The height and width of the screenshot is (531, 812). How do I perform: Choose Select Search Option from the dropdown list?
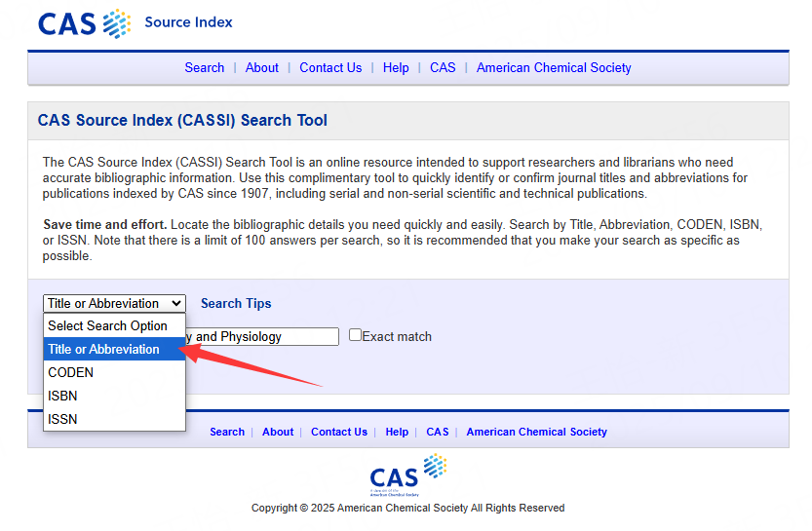[x=114, y=326]
